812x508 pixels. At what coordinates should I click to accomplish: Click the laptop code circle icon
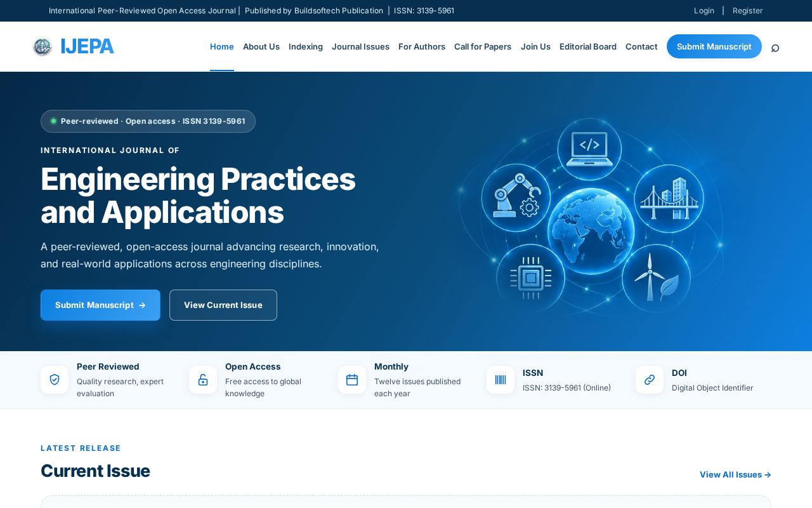(x=589, y=149)
